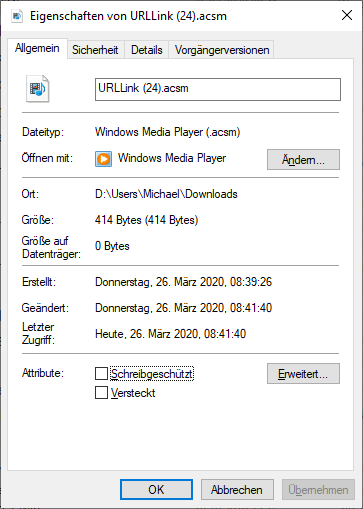Confirm the dialog with OK
363x509 pixels.
(x=156, y=490)
